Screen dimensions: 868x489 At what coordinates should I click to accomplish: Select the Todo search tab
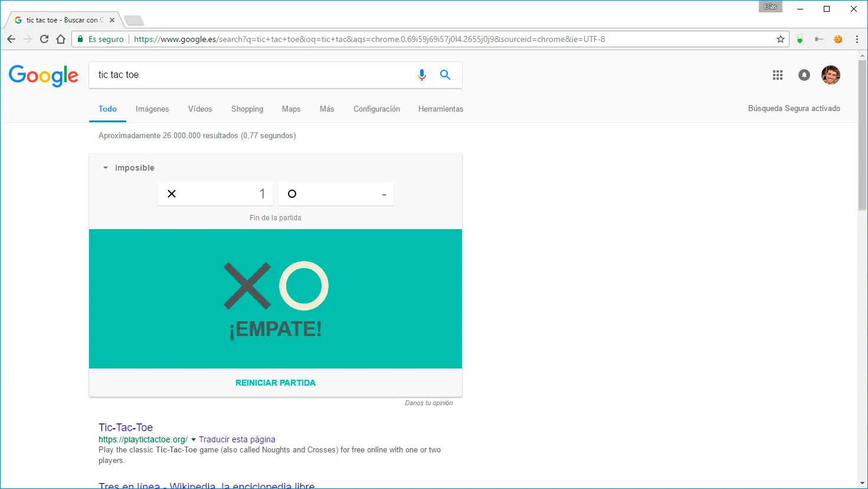[107, 109]
